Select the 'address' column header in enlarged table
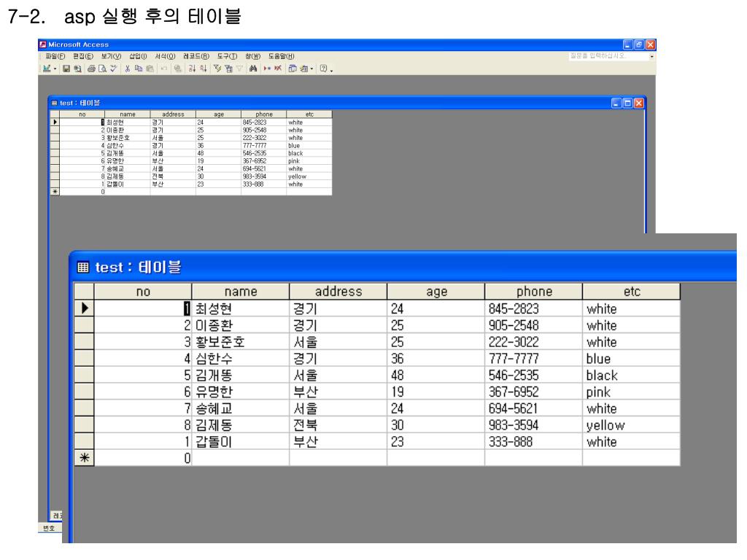Viewport: 747px width, 560px height. click(x=338, y=292)
